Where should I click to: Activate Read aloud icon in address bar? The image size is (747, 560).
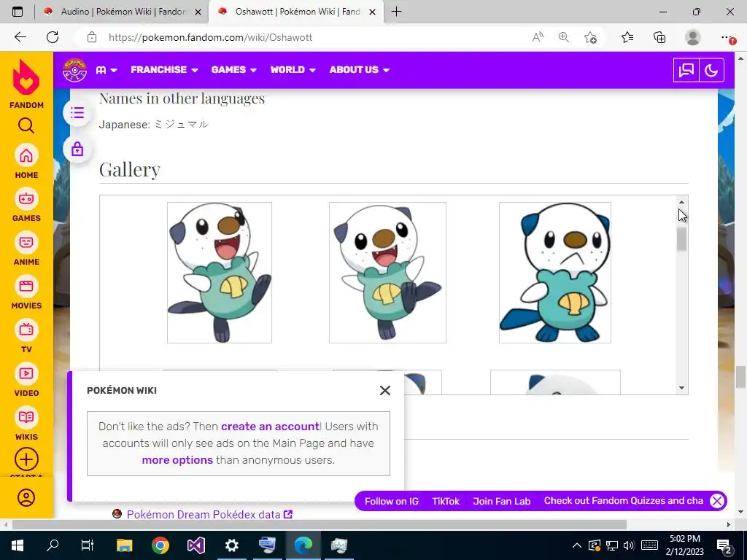pyautogui.click(x=538, y=37)
